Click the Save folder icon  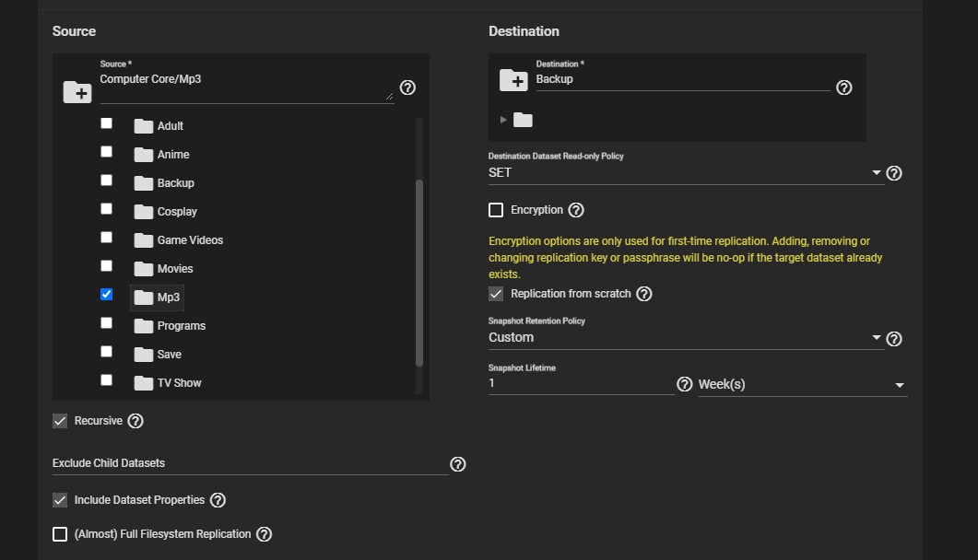click(x=144, y=355)
